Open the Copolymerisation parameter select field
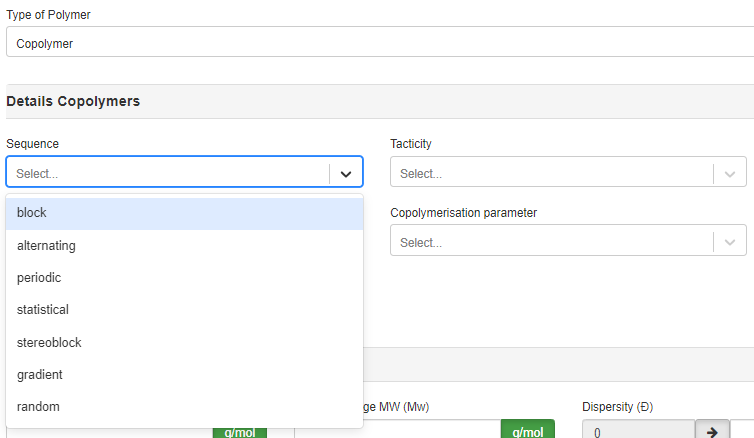This screenshot has height=438, width=754. (550, 242)
